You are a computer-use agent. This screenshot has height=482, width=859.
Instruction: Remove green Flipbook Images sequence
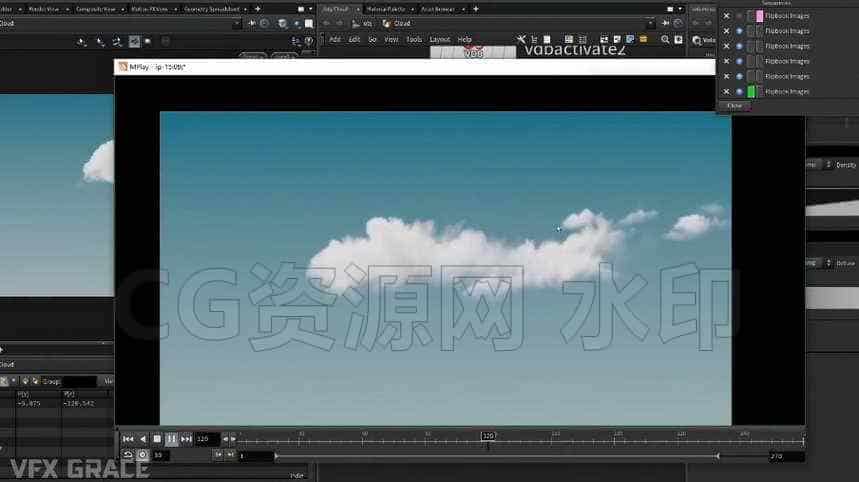click(x=726, y=91)
